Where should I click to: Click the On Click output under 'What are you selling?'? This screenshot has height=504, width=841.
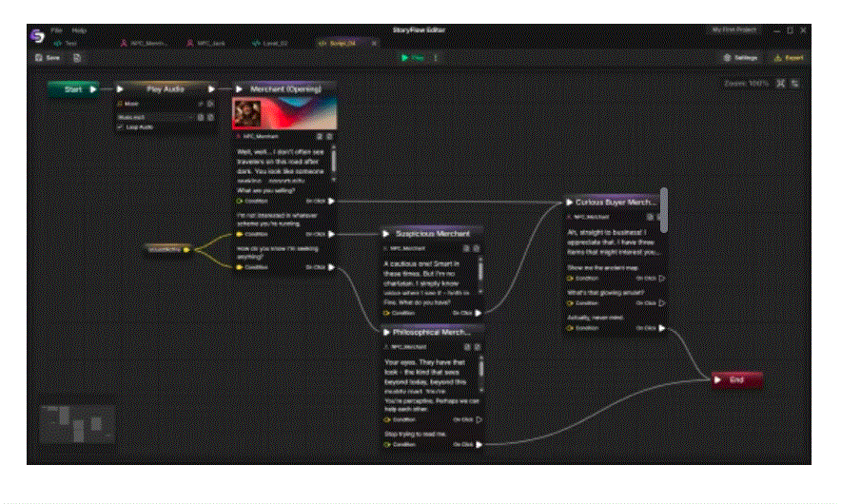[331, 201]
